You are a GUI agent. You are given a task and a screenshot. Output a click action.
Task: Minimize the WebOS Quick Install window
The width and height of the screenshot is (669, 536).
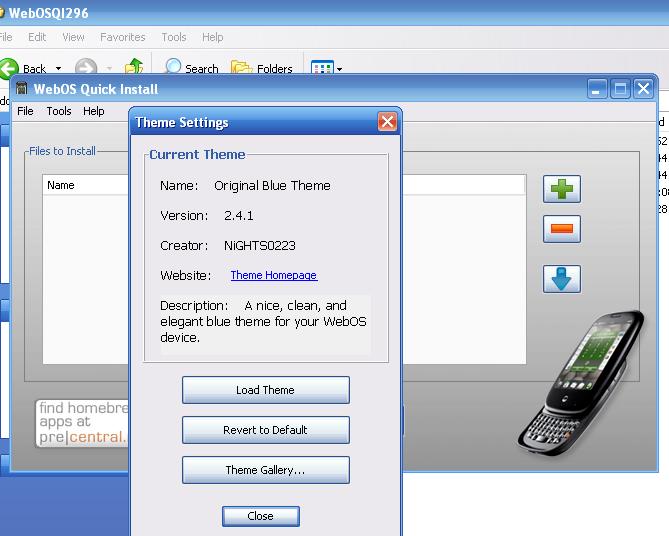coord(597,89)
